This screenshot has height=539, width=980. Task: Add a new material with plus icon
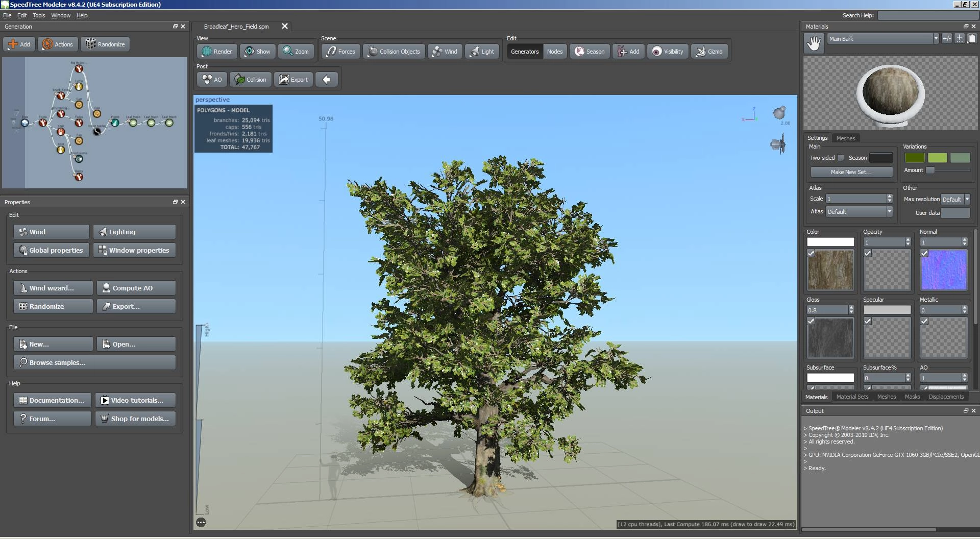(960, 39)
